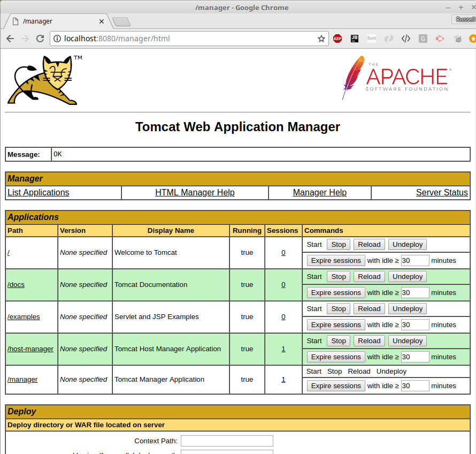Expire sessions for the Welcome to Tomcat row
The image size is (476, 454).
point(336,260)
